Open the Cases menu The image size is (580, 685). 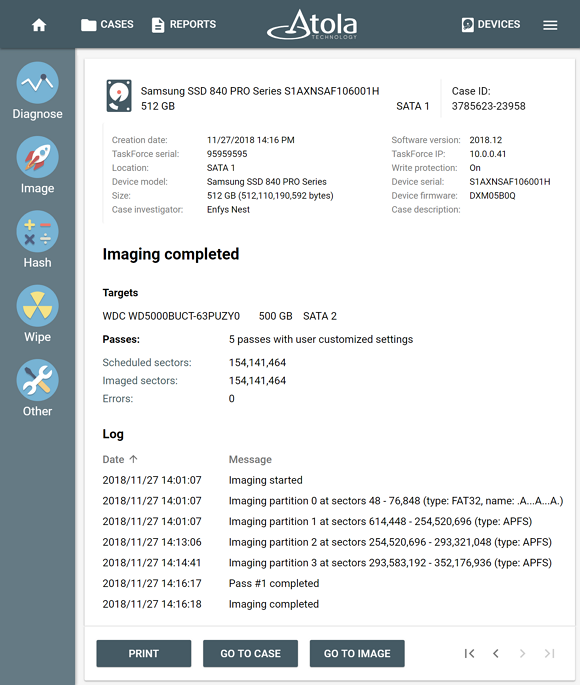107,24
